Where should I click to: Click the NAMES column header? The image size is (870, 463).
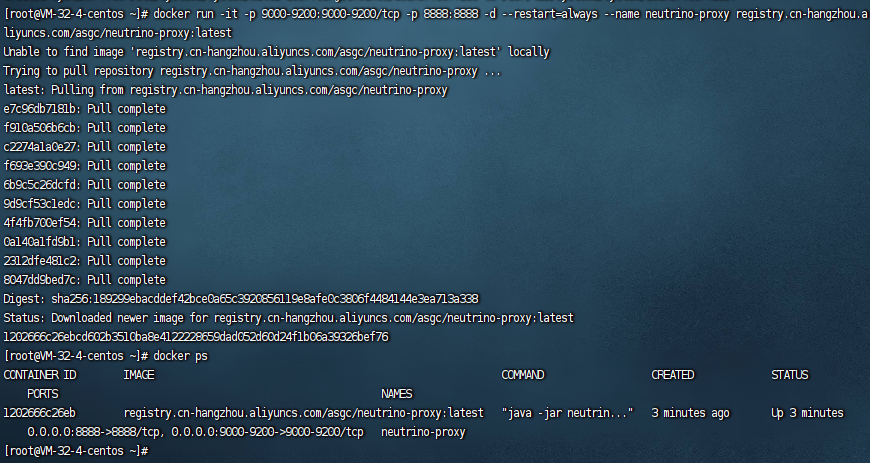(397, 394)
